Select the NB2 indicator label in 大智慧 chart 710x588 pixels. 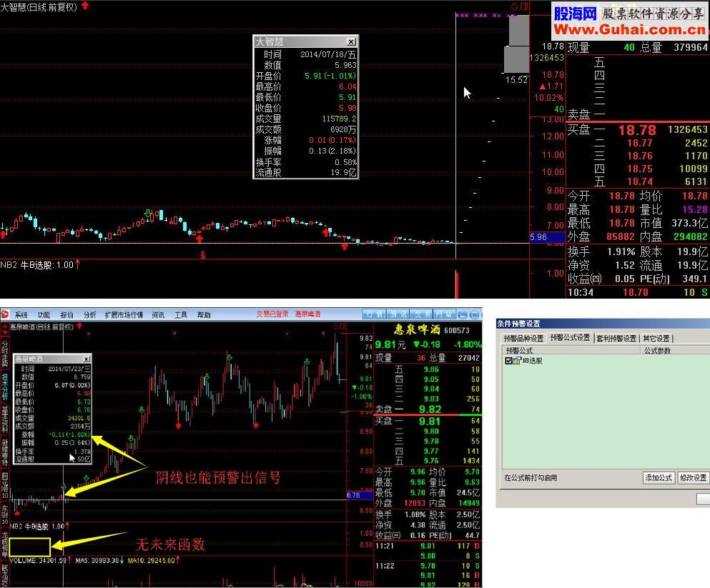tap(36, 265)
